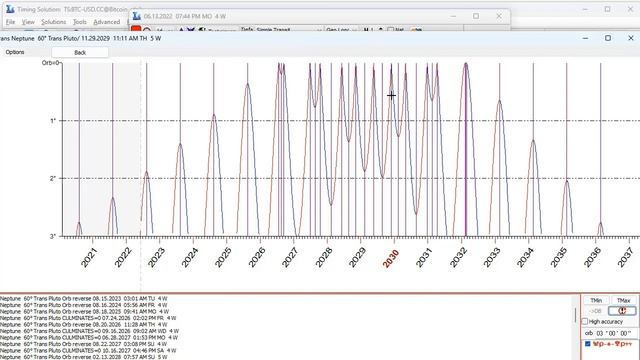The width and height of the screenshot is (640, 360).
Task: Minimize the Neptune-Pluto chart window
Action: point(585,38)
